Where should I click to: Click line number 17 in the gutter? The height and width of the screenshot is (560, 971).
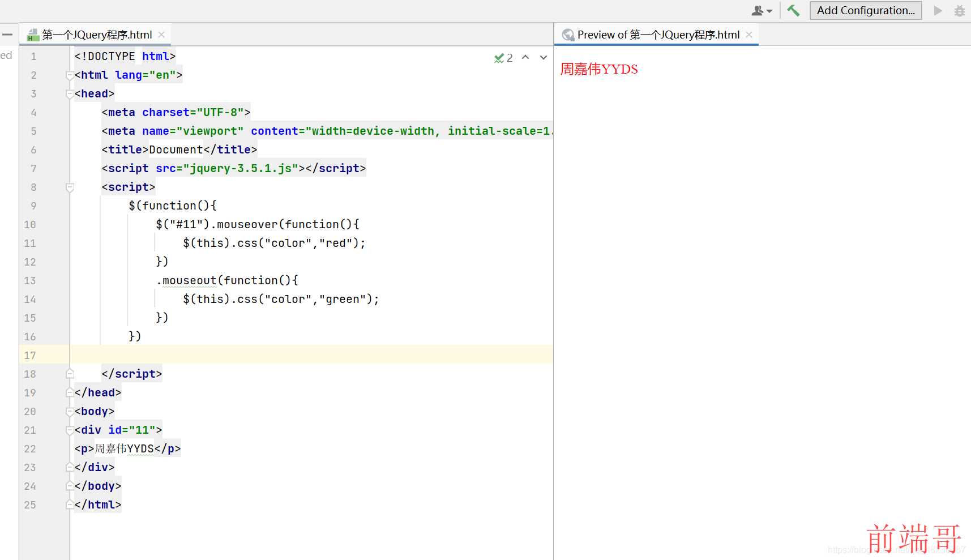(x=30, y=355)
